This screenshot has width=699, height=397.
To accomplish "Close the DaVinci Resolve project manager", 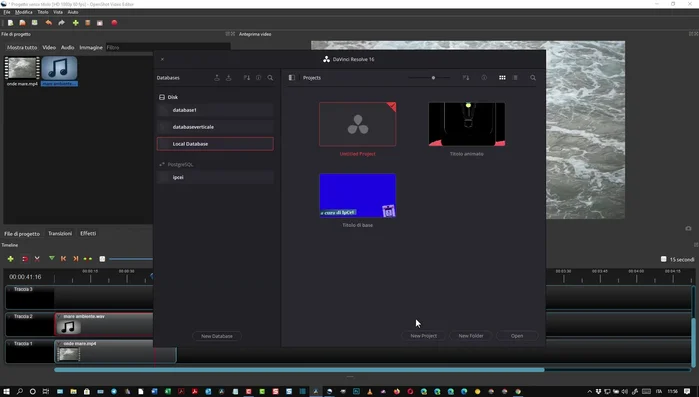I will tap(162, 59).
